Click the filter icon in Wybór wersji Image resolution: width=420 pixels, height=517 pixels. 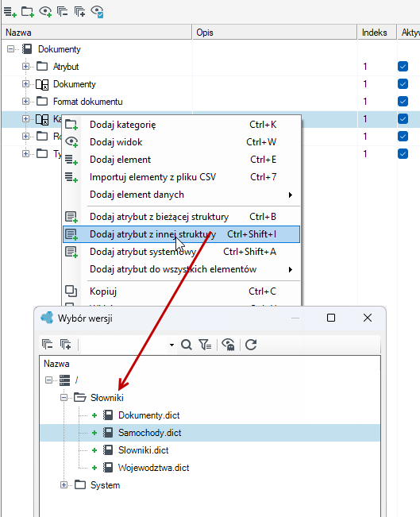(x=205, y=345)
